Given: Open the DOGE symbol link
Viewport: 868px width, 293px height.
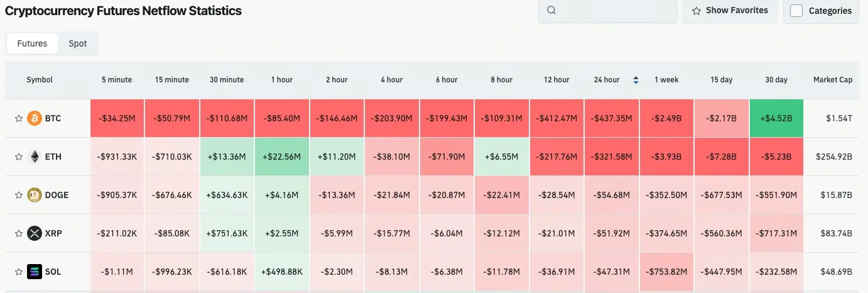Looking at the screenshot, I should [x=57, y=195].
